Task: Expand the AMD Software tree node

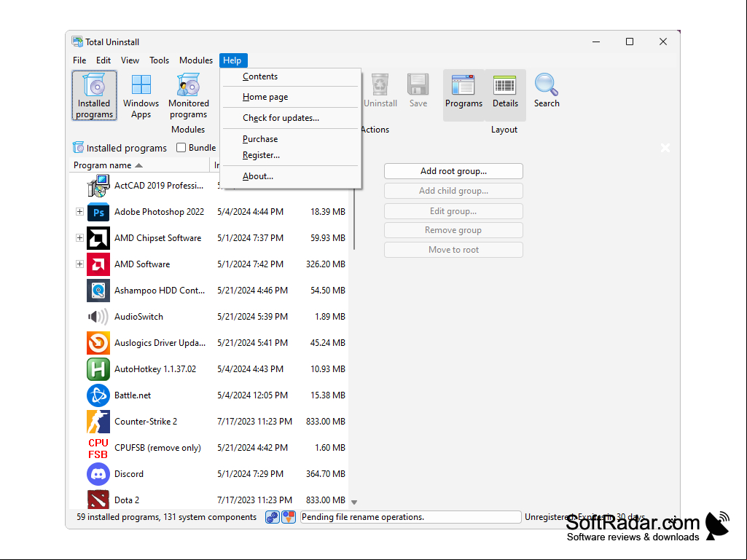Action: pyautogui.click(x=79, y=264)
